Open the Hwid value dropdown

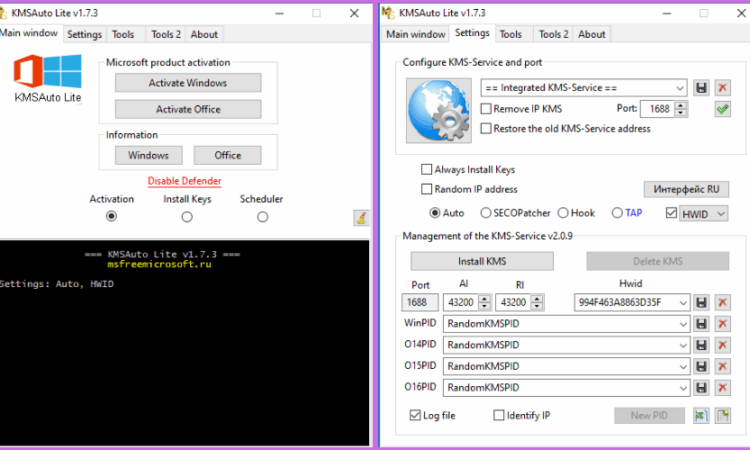[683, 303]
